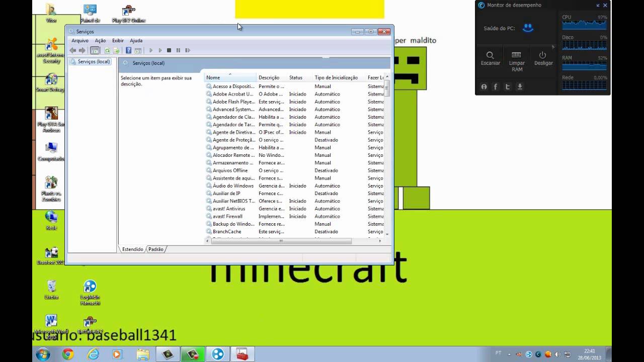Expand the arrow beside the Desligar button
Image resolution: width=644 pixels, height=362 pixels.
click(x=553, y=47)
